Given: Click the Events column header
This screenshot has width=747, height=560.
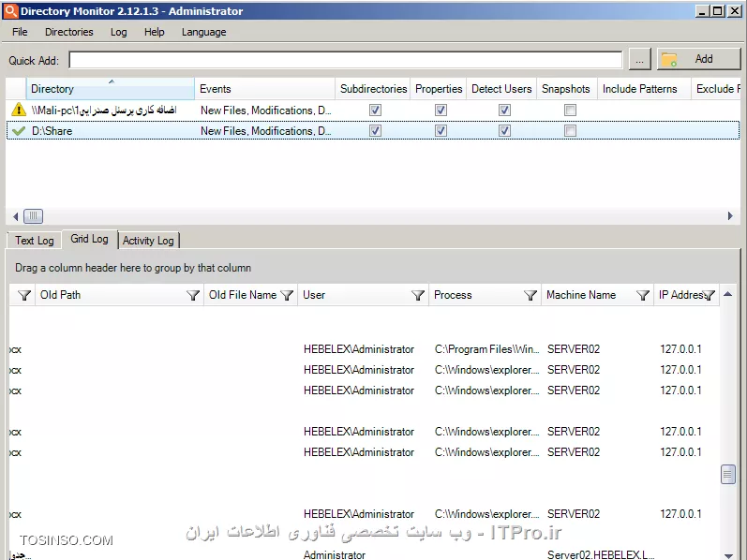Looking at the screenshot, I should 264,89.
